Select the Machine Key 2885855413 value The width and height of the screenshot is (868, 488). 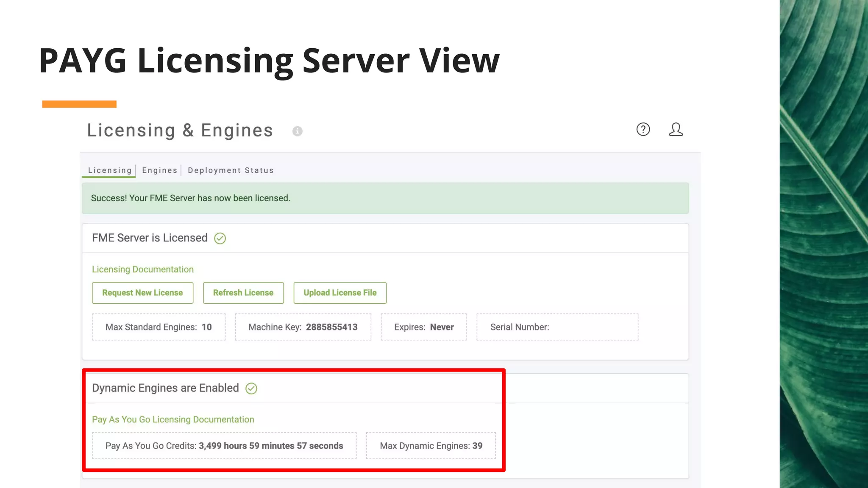(332, 327)
